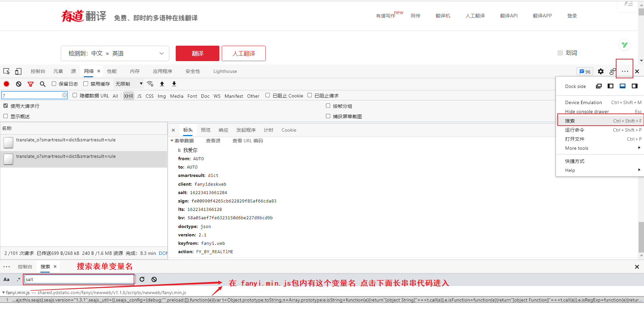Viewport: 644px width, 319px height.
Task: Toggle regular expression search button
Action: pos(18,279)
